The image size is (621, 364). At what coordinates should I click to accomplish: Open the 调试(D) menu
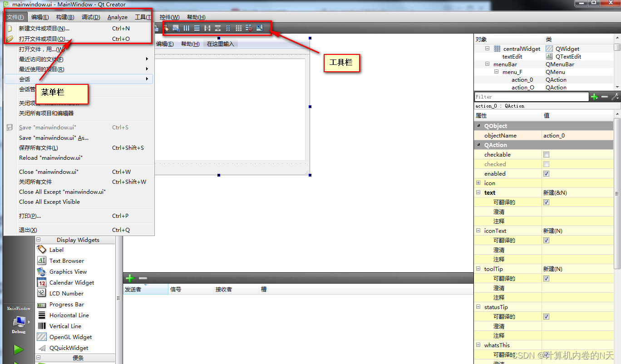pyautogui.click(x=91, y=17)
